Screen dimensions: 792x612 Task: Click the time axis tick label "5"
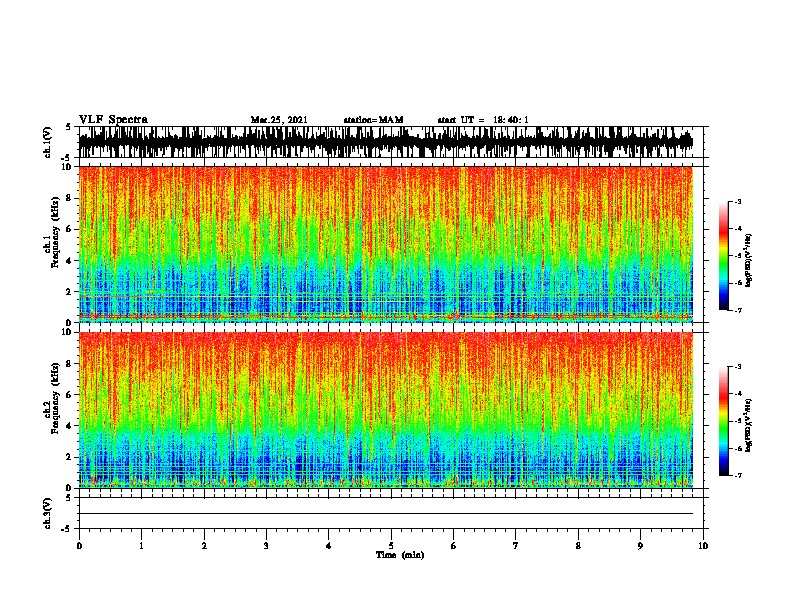click(391, 546)
